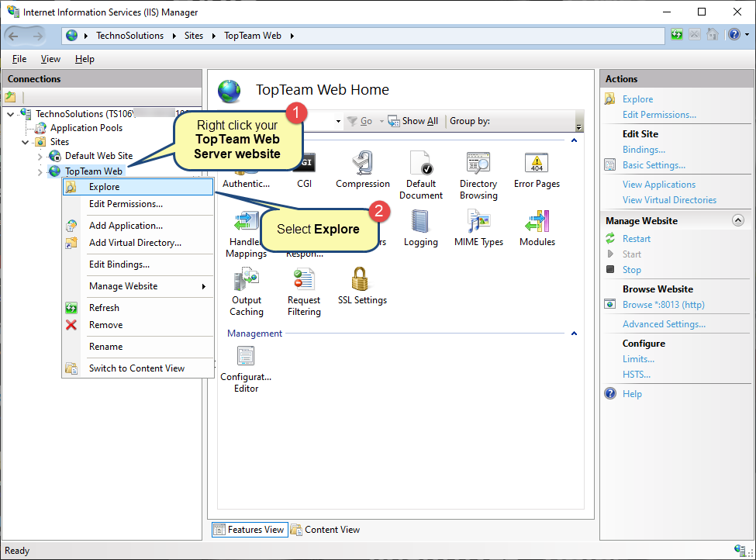Viewport: 756px width, 560px height.
Task: Choose Remove from the context menu
Action: point(138,325)
